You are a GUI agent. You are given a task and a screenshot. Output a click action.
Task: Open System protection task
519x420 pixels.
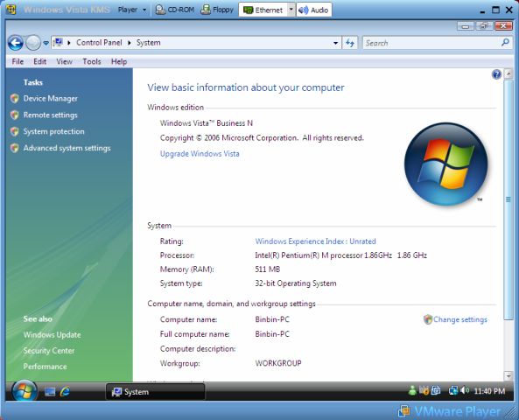tap(53, 131)
